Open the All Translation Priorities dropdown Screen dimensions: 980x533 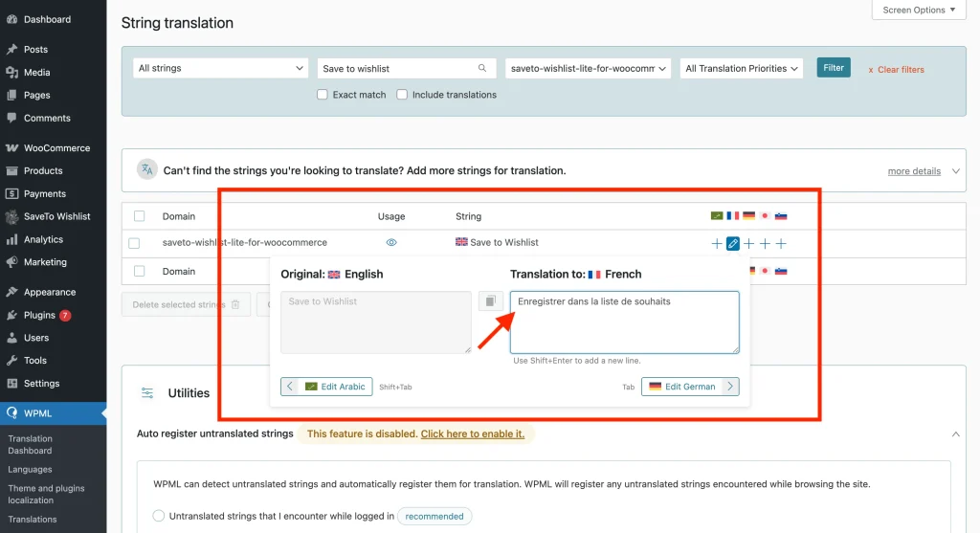(742, 69)
